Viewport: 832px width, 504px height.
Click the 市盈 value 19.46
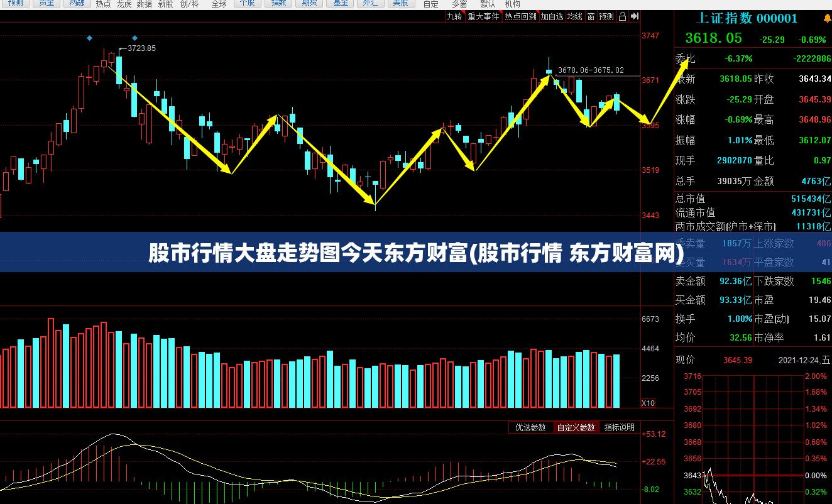(820, 300)
